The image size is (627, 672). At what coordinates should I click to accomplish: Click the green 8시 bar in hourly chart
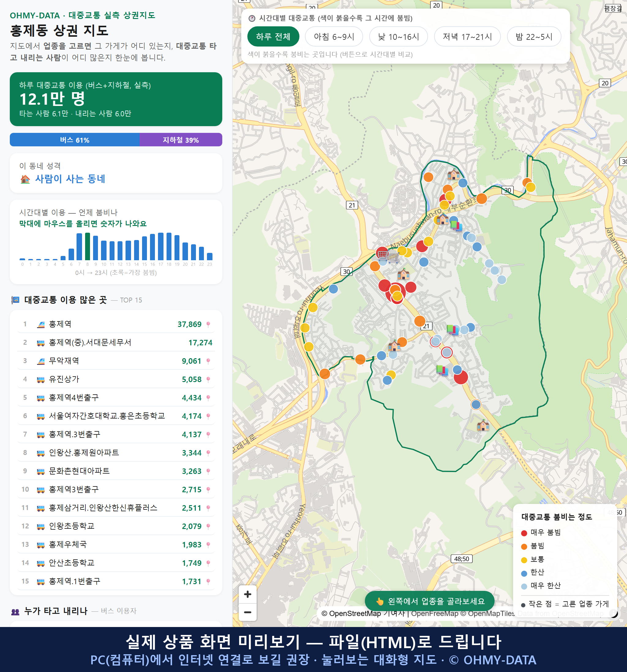88,246
